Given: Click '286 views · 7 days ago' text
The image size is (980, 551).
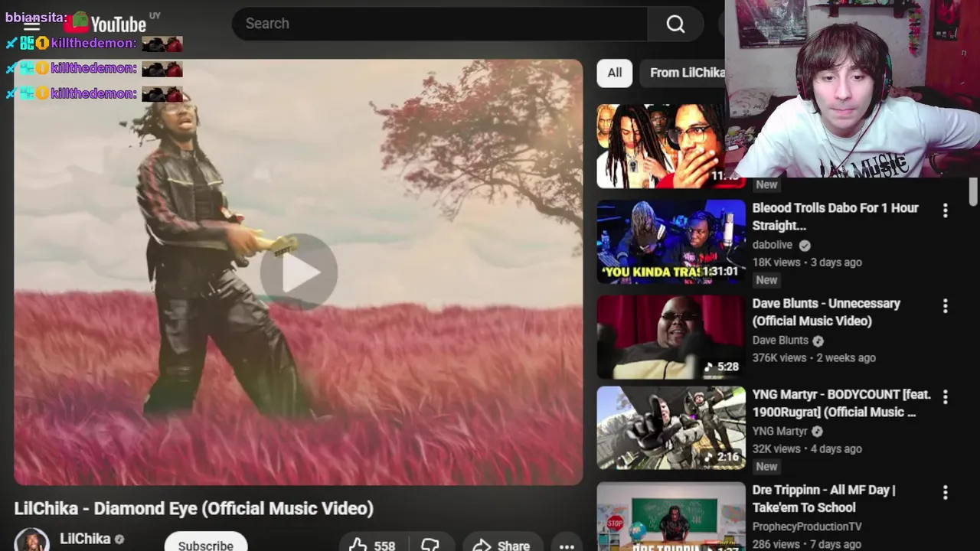Looking at the screenshot, I should [808, 545].
